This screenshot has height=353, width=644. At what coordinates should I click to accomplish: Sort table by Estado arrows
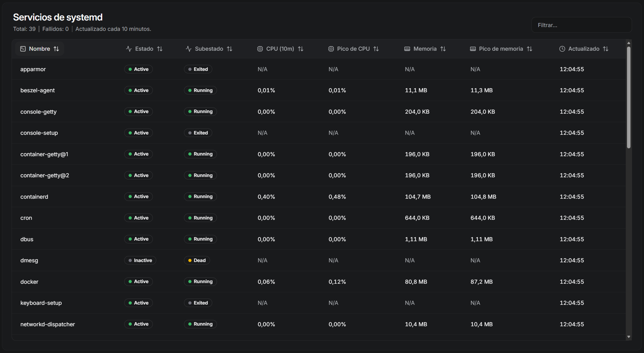[160, 49]
